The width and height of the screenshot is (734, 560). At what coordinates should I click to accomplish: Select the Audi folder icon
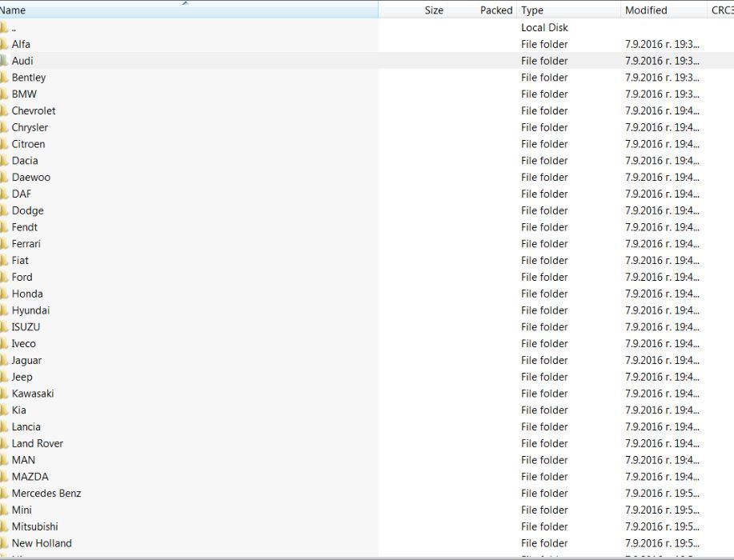pos(4,61)
